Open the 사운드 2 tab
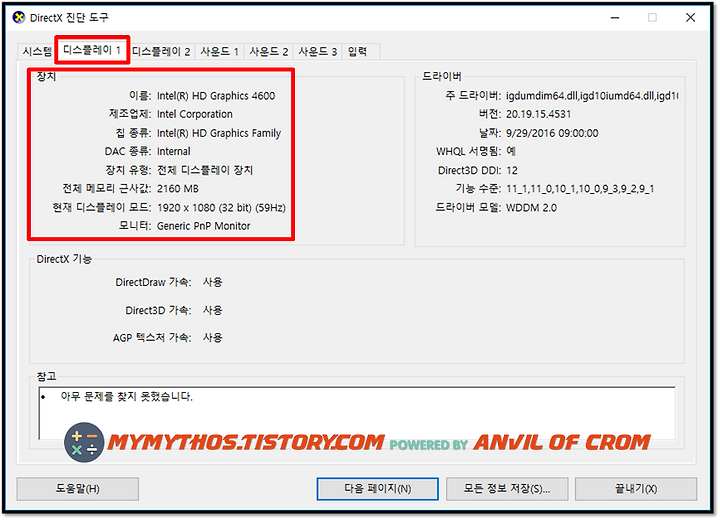720x520 pixels. [x=269, y=51]
